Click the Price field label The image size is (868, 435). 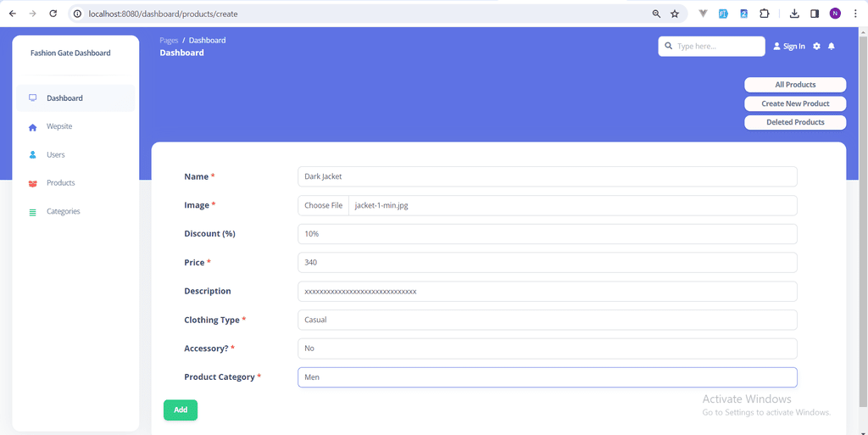tap(198, 262)
